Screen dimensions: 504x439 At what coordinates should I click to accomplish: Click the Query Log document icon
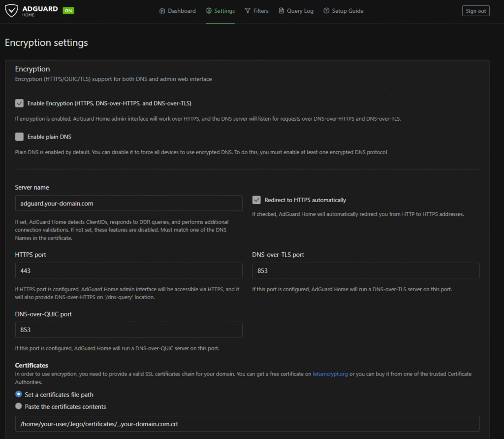[x=282, y=11]
